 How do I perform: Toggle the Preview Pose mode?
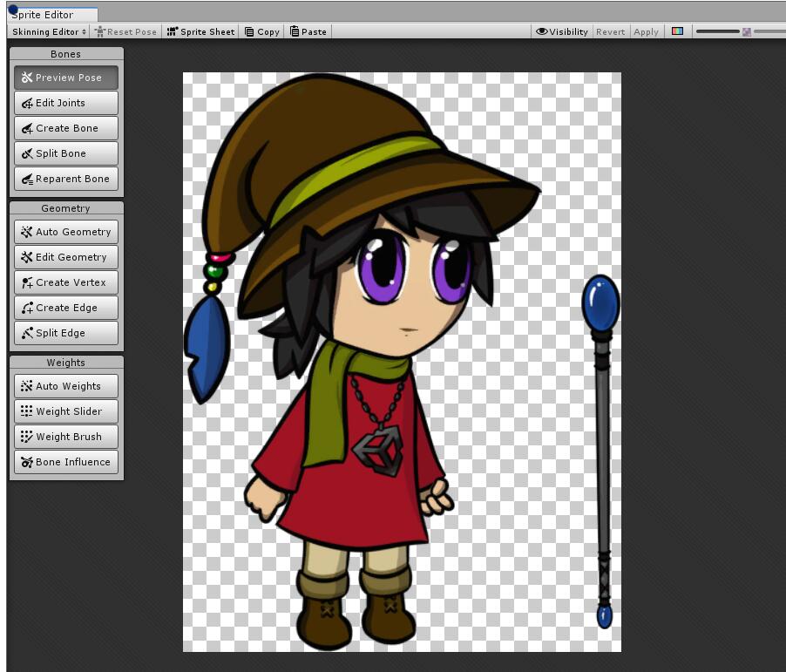coord(66,78)
